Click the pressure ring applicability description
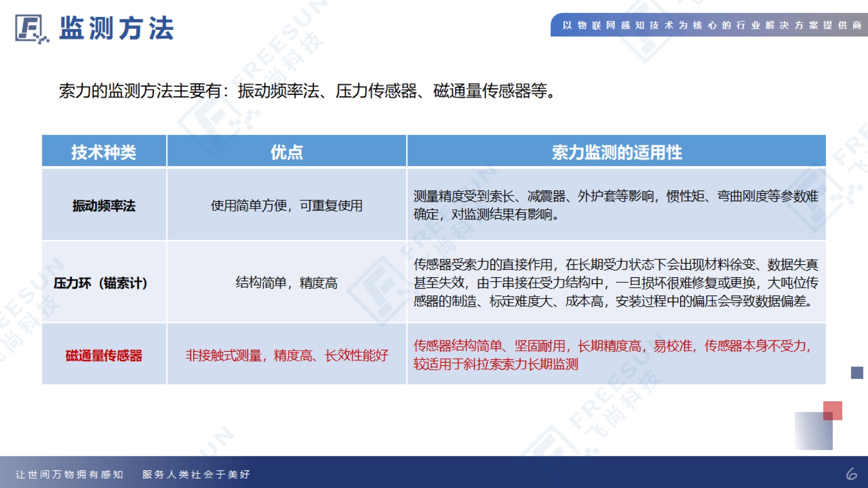868x488 pixels. (x=615, y=282)
